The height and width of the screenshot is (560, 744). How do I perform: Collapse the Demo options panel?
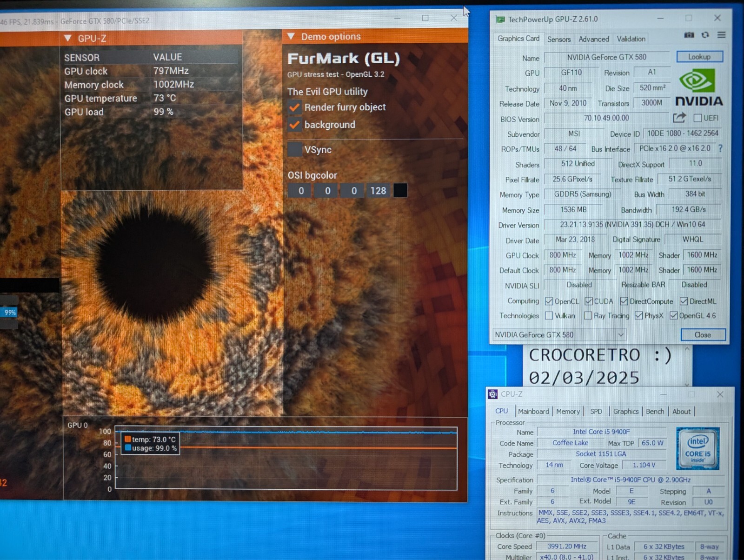click(291, 36)
